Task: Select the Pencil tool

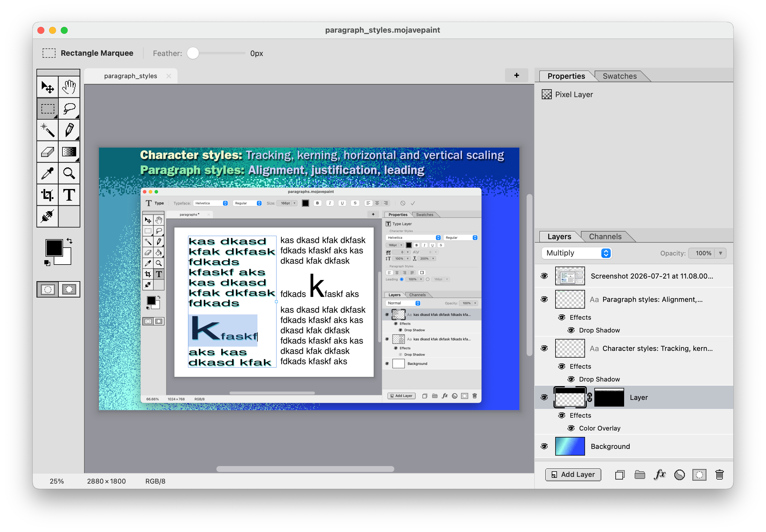Action: [x=69, y=130]
